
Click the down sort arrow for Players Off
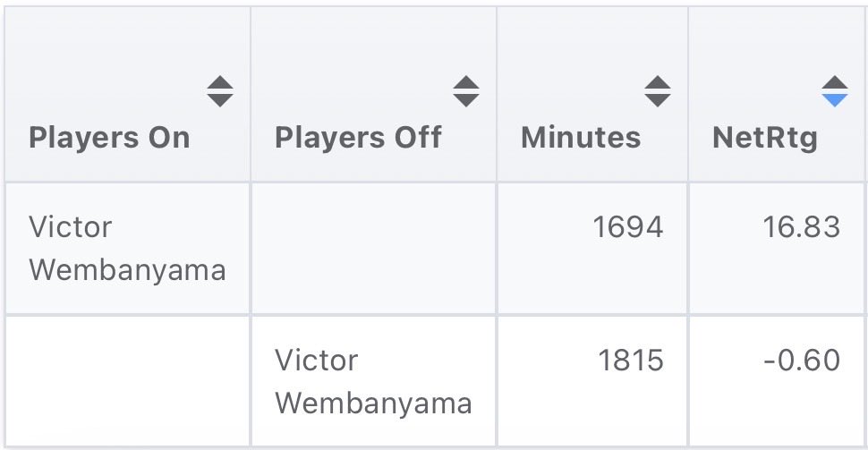click(x=465, y=99)
